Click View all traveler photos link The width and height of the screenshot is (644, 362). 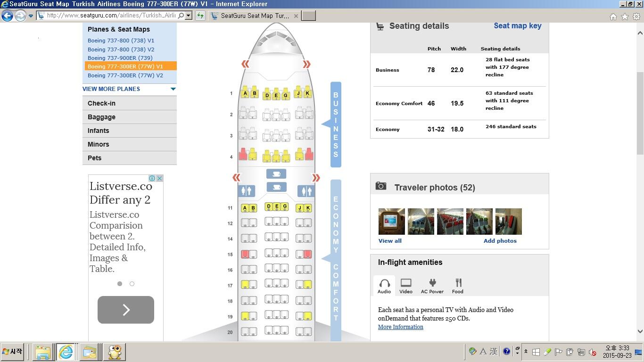click(390, 241)
